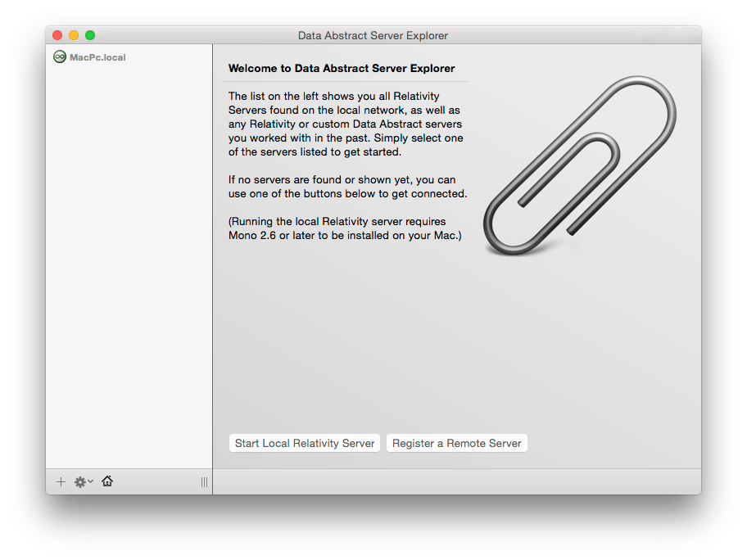Click the sidebar resize grip handle

point(205,482)
